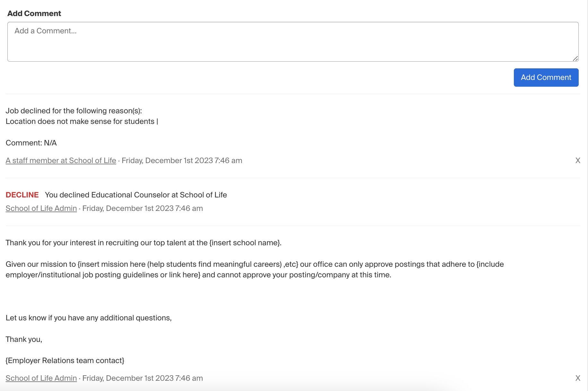The image size is (588, 391).
Task: Click the '{Employer Relations team contact}' placeholder
Action: 65,360
